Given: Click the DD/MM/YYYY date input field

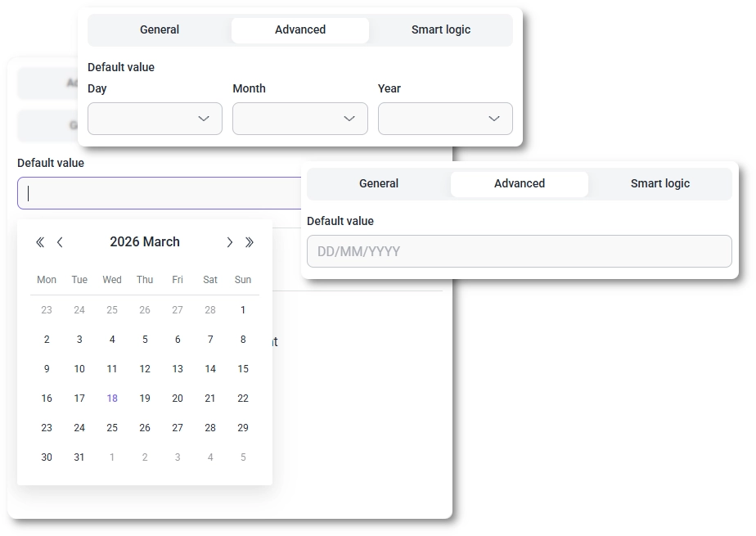Looking at the screenshot, I should 520,251.
